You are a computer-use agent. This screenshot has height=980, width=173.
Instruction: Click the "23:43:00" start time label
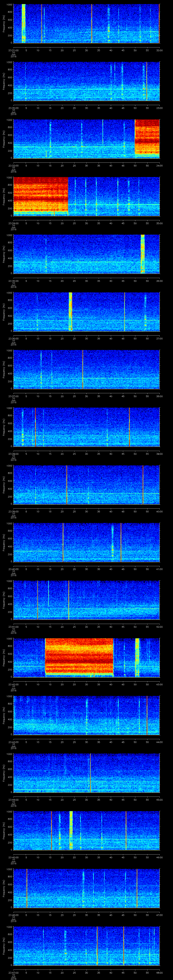(x=13, y=742)
